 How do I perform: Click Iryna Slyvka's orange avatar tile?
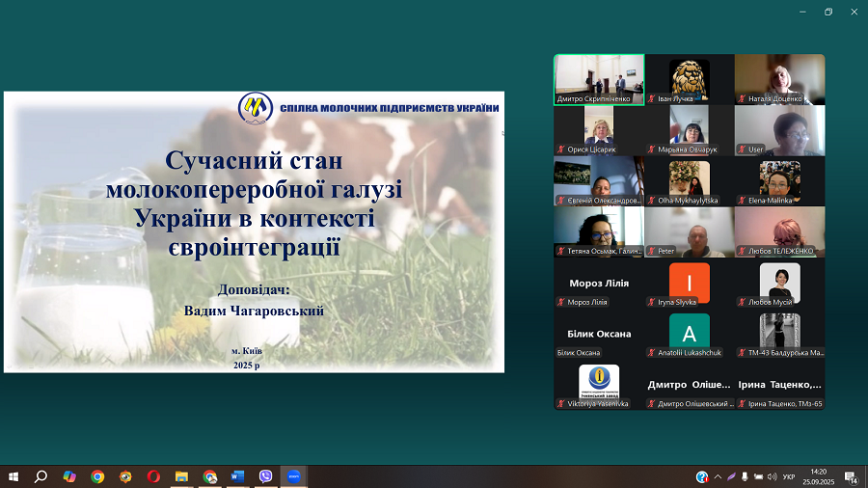[689, 284]
